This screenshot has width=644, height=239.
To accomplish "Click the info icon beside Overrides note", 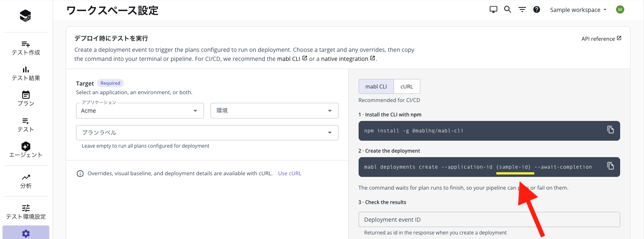I will click(x=81, y=174).
